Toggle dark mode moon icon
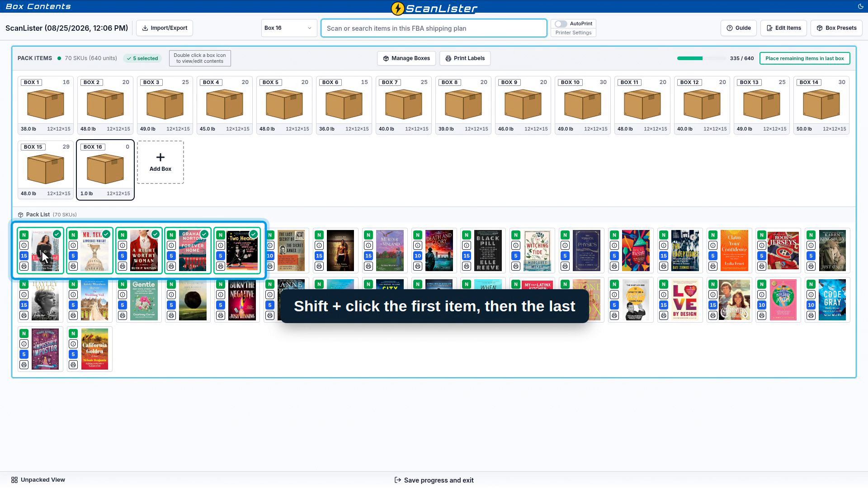The height and width of the screenshot is (488, 868). point(860,6)
